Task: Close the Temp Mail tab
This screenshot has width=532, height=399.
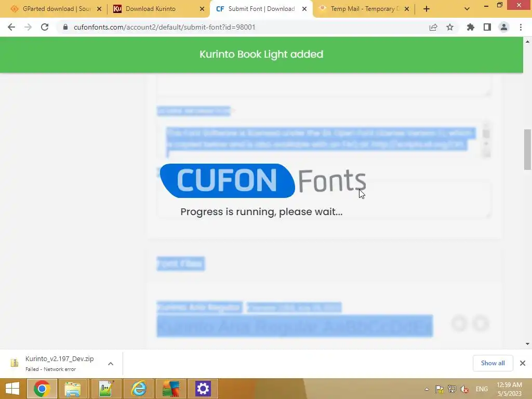Action: tap(407, 9)
